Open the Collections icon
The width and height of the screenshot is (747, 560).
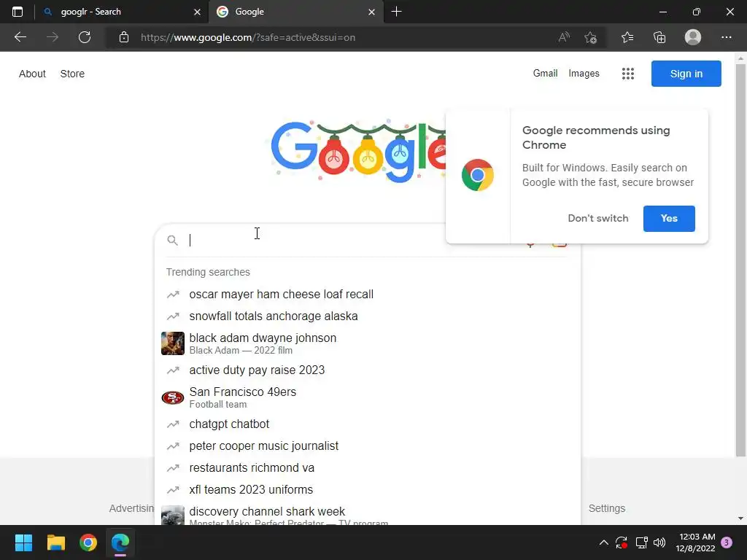659,37
